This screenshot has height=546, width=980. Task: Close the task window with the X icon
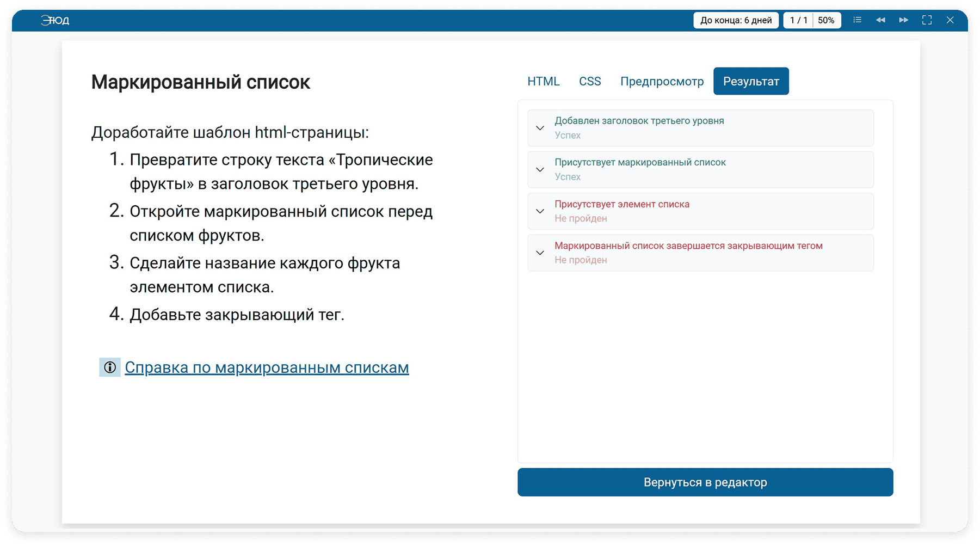coord(950,20)
